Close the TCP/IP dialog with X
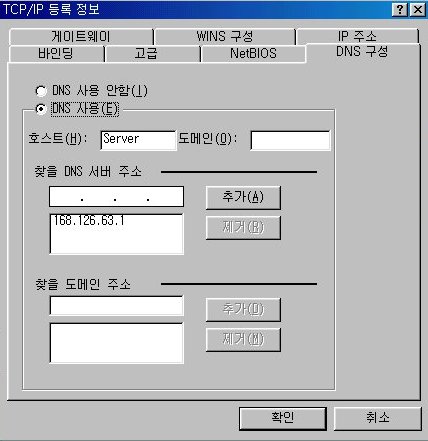428x441 pixels. [x=417, y=10]
